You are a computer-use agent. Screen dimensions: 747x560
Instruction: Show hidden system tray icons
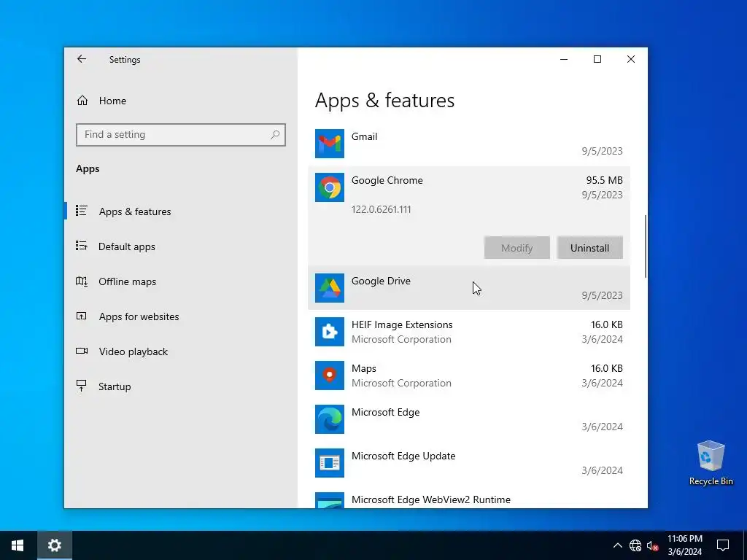point(617,545)
